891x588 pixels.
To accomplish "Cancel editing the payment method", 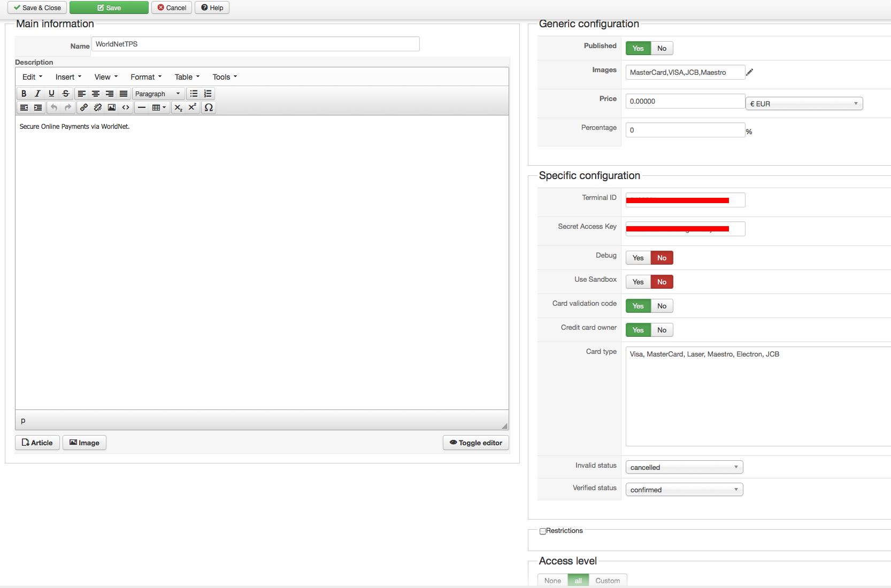I will 172,7.
